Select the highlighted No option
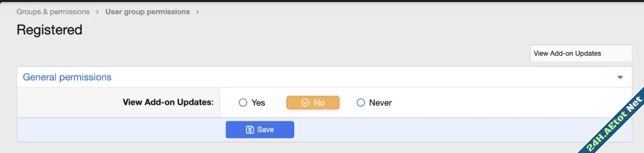This screenshot has height=153, width=644. pyautogui.click(x=313, y=102)
